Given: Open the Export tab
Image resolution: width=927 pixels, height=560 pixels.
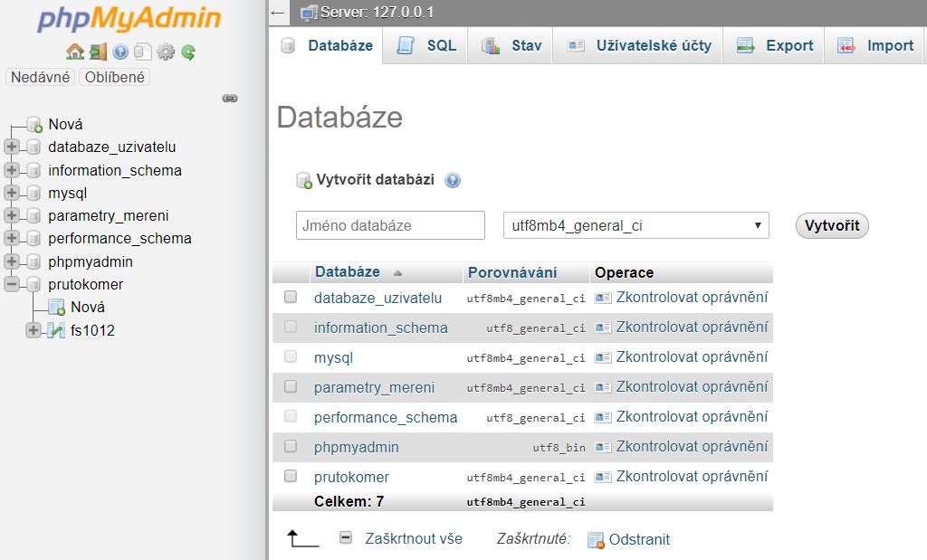Looking at the screenshot, I should click(x=775, y=45).
